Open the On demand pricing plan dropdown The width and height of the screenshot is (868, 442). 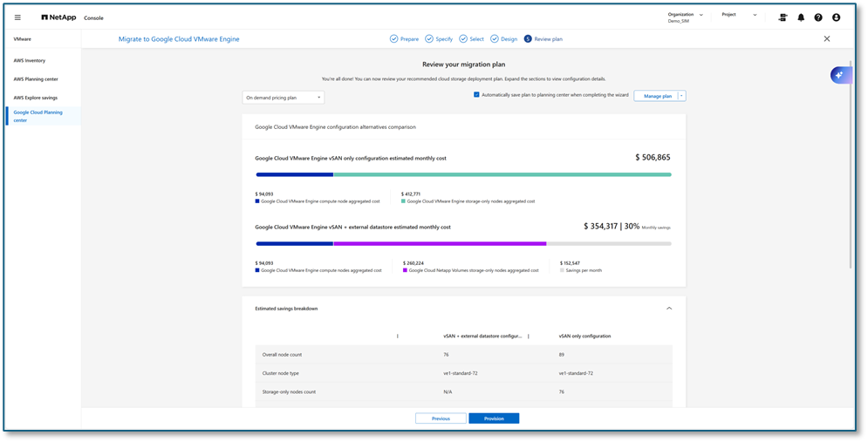tap(284, 98)
